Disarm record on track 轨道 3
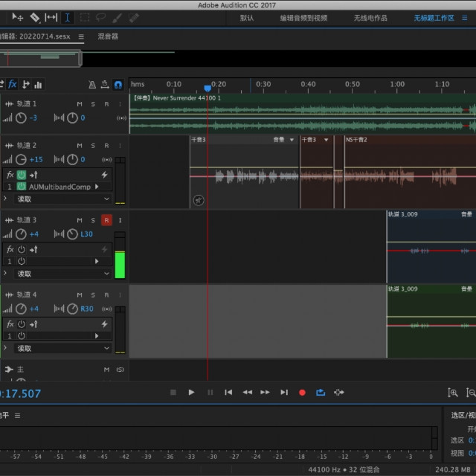This screenshot has height=476, width=476. 106,220
